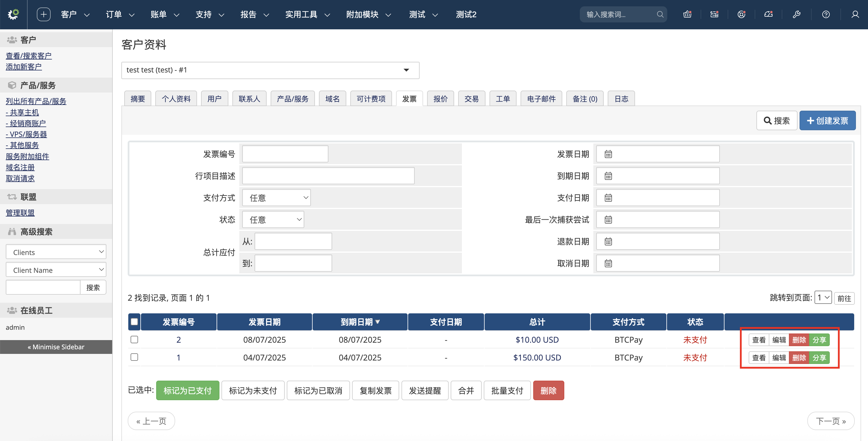Viewport: 868px width, 441px height.
Task: Click the shopping basket orders icon
Action: 687,14
